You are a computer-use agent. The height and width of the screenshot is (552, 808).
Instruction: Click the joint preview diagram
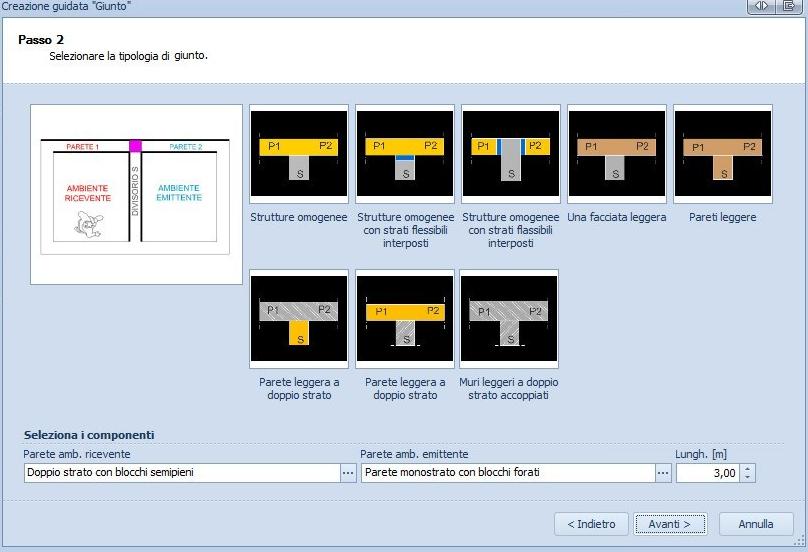click(x=136, y=194)
